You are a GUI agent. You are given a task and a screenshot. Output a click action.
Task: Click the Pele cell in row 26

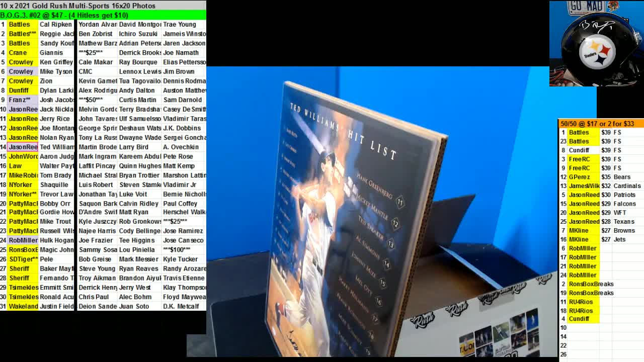coord(56,259)
